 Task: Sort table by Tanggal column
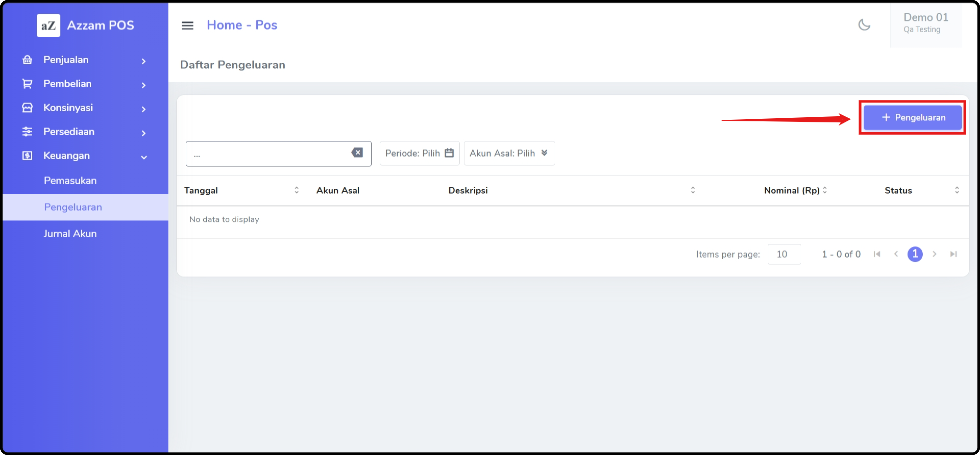tap(296, 190)
